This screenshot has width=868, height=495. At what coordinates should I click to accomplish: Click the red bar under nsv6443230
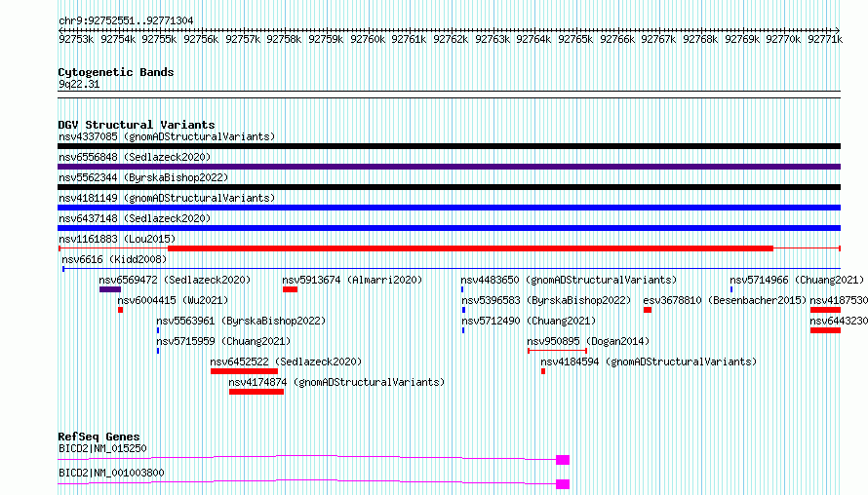click(x=825, y=330)
